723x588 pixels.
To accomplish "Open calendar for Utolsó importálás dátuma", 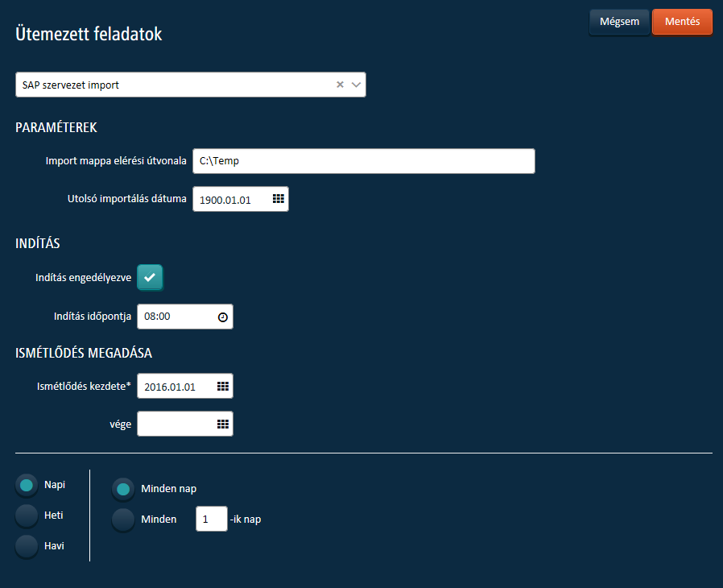I will pos(278,199).
